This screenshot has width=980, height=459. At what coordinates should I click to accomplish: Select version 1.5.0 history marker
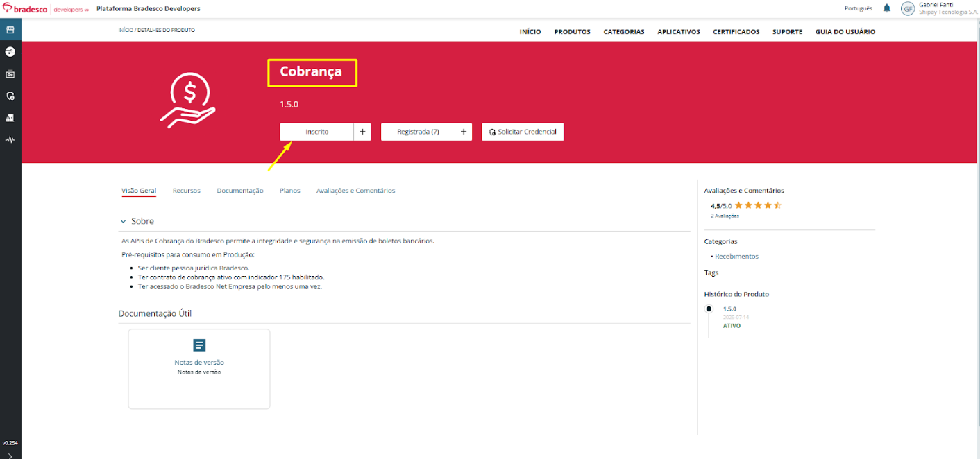pyautogui.click(x=709, y=309)
